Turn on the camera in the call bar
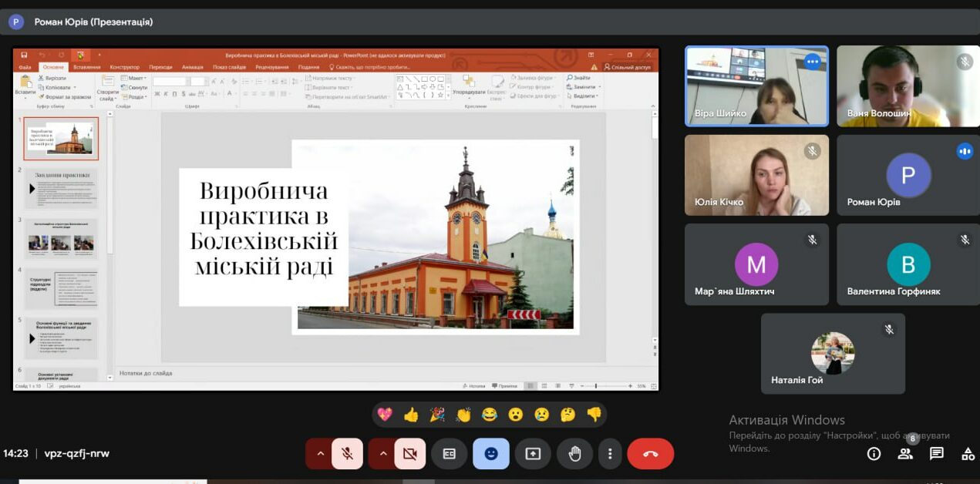The width and height of the screenshot is (980, 484). pos(409,454)
